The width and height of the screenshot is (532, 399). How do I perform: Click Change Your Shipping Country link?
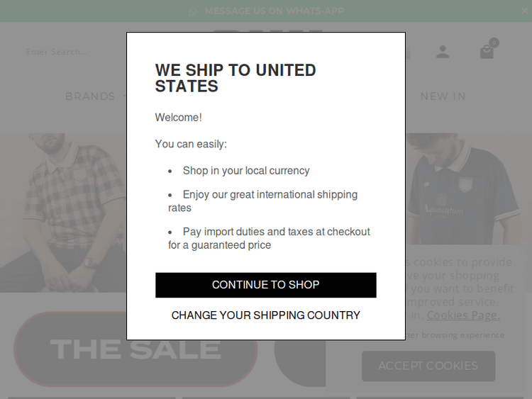(x=265, y=315)
